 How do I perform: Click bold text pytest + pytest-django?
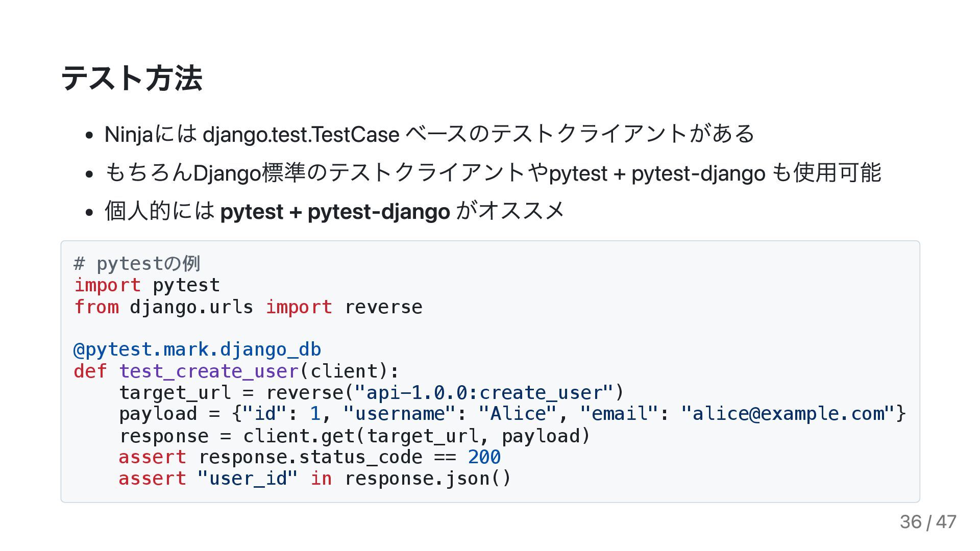(335, 211)
